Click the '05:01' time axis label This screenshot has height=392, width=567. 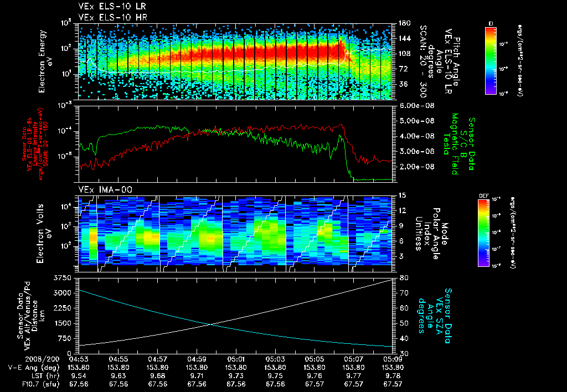click(x=236, y=359)
